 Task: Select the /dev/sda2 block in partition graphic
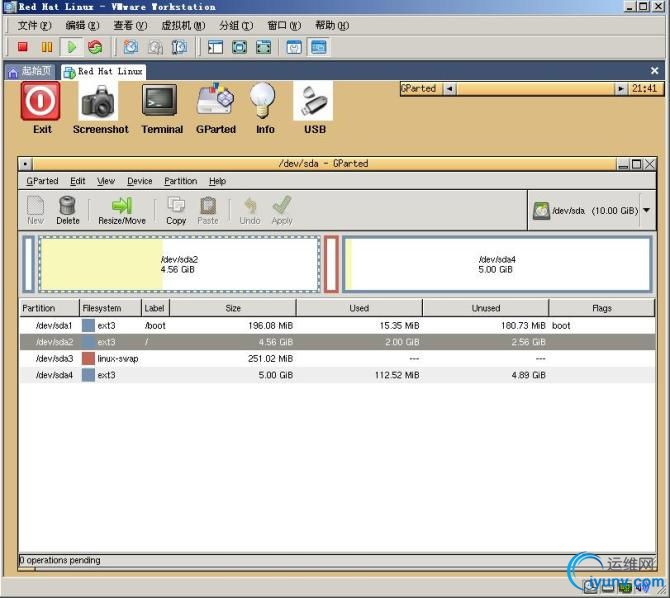179,264
